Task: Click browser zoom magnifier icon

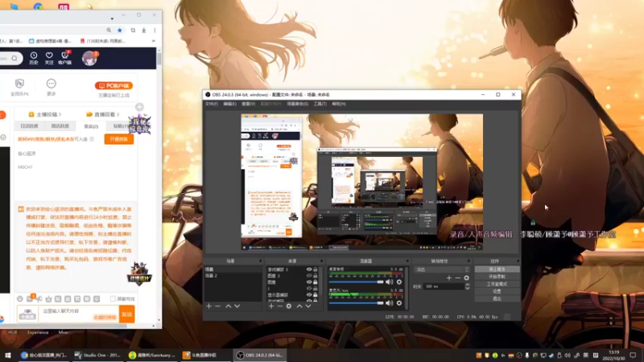Action: pos(109,31)
